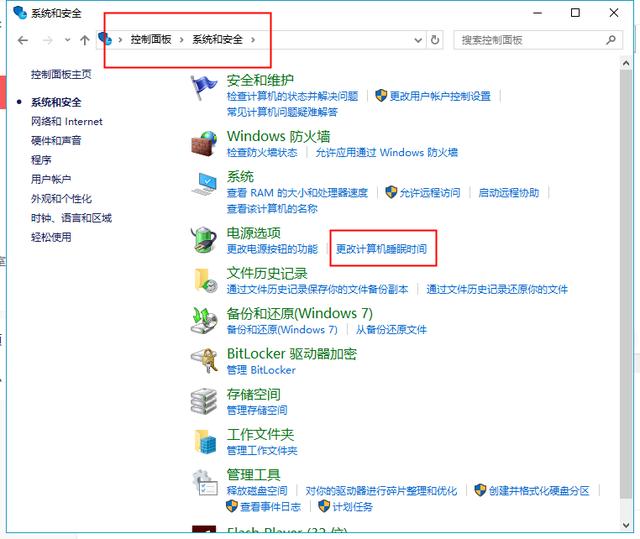Select 网络和 Internet category in sidebar

click(x=67, y=121)
